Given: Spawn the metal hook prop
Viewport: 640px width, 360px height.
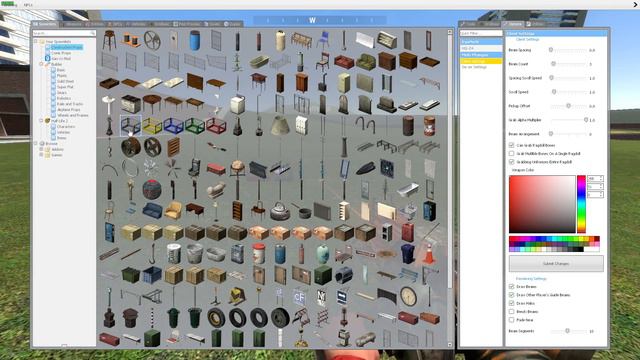Looking at the screenshot, I should (x=152, y=253).
